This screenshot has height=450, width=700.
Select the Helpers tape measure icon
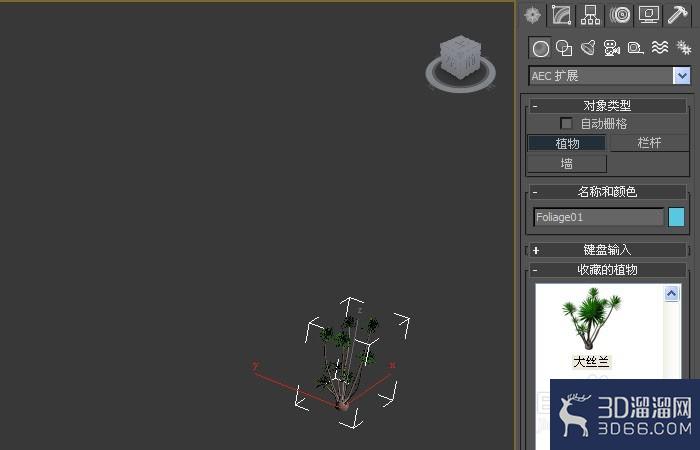(635, 48)
